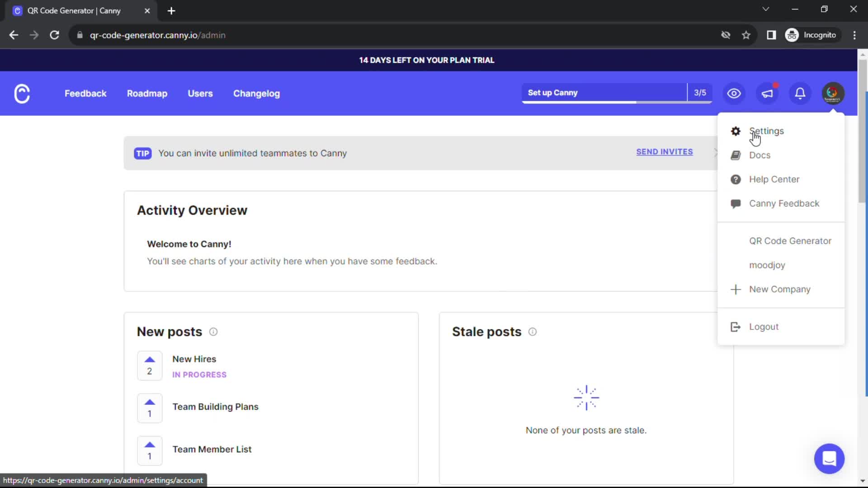Screen dimensions: 868x488
Task: Open the notifications bell icon
Action: (x=800, y=93)
